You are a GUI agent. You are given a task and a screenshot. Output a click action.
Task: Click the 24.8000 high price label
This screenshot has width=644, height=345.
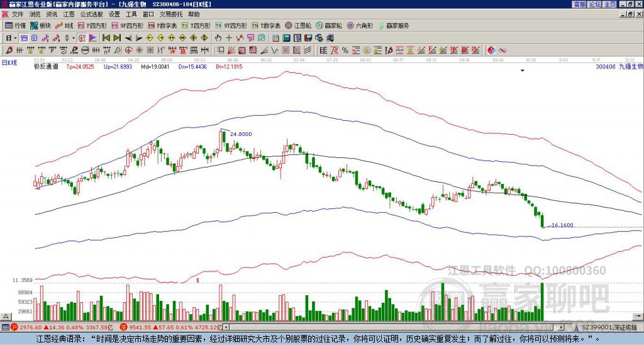[241, 134]
